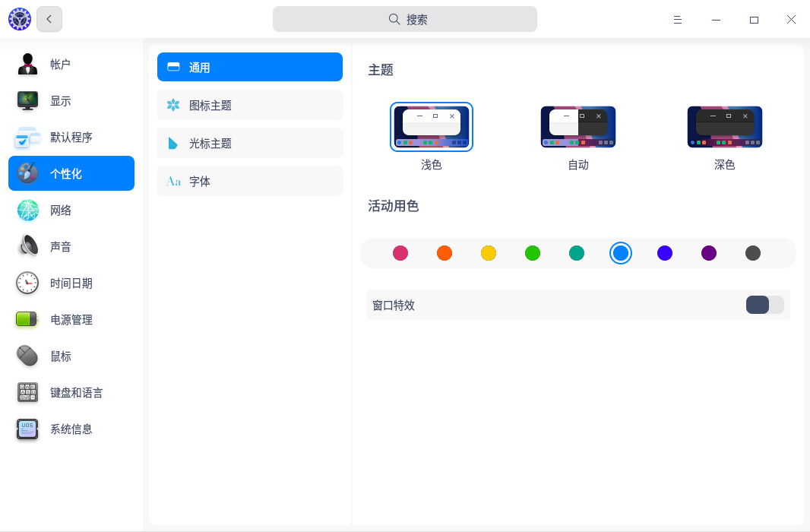The width and height of the screenshot is (810, 532).
Task: Select the 网络 (Network) globe icon
Action: pyautogui.click(x=28, y=211)
